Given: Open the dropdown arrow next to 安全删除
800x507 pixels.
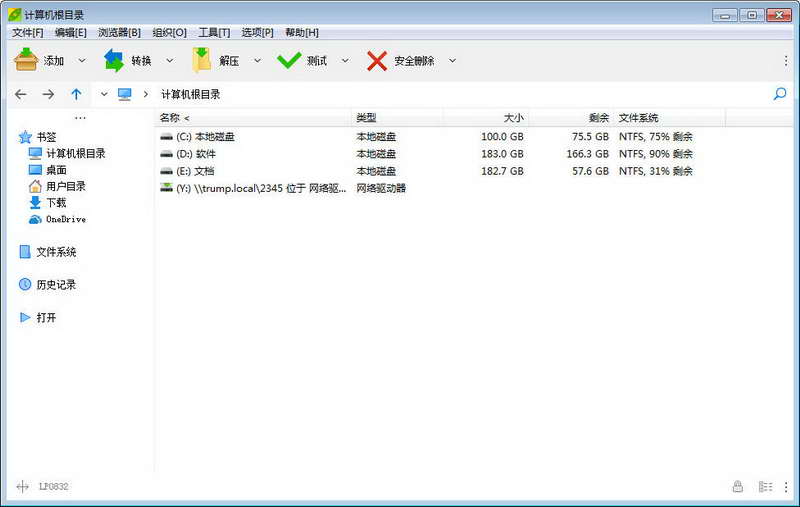Looking at the screenshot, I should tap(453, 61).
